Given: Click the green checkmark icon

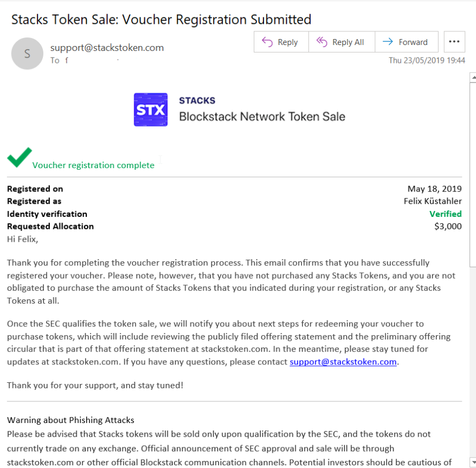Looking at the screenshot, I should click(19, 157).
